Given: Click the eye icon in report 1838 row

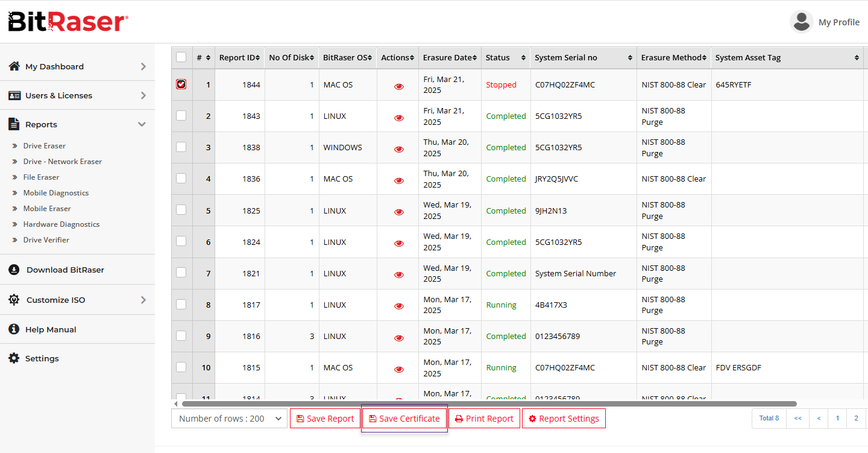Looking at the screenshot, I should point(398,149).
